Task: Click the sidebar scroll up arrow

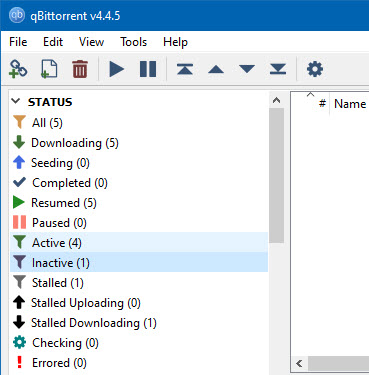Action: click(x=276, y=100)
